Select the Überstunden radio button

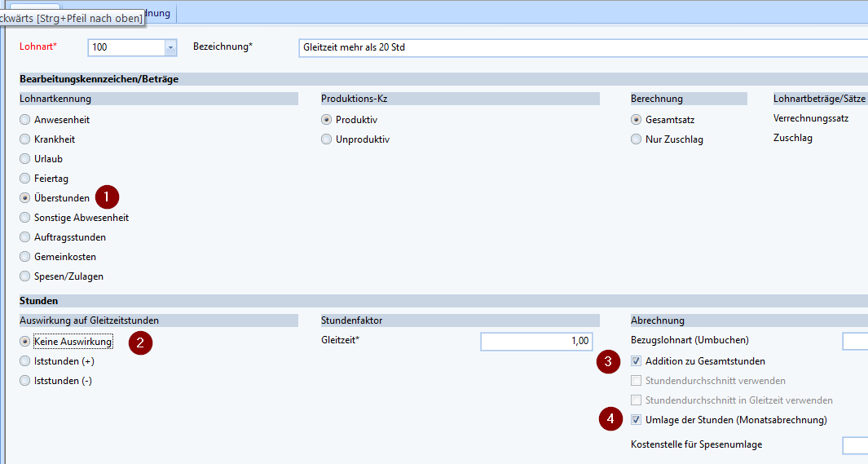point(25,198)
